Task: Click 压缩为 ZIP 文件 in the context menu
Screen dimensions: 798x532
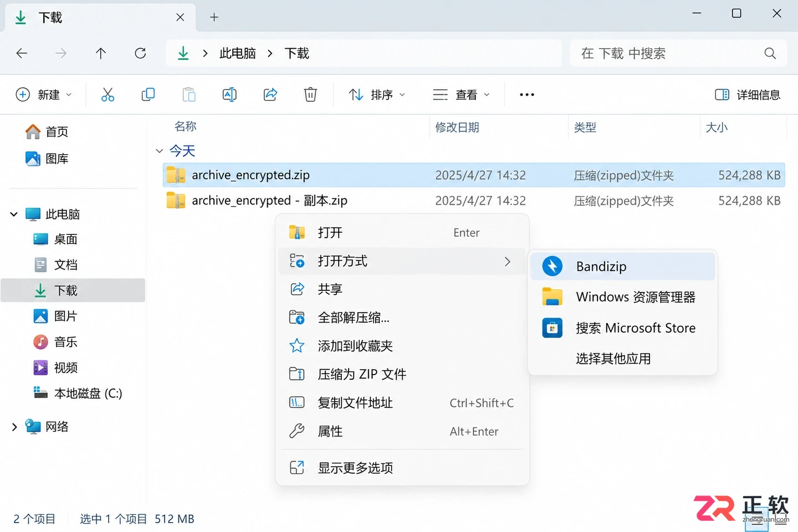Action: click(x=402, y=375)
